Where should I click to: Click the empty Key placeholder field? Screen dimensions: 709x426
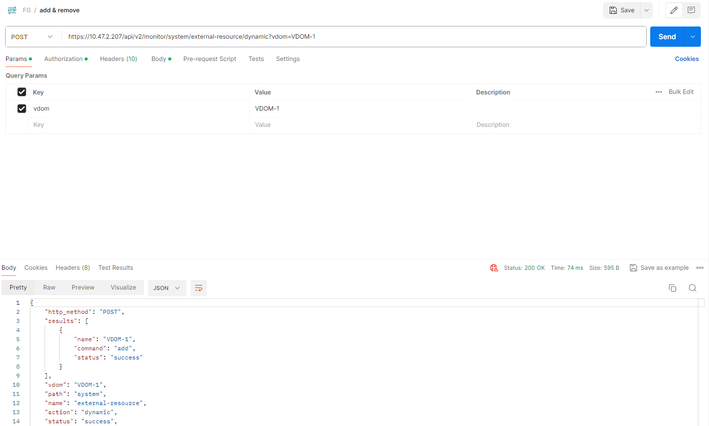[x=139, y=125]
